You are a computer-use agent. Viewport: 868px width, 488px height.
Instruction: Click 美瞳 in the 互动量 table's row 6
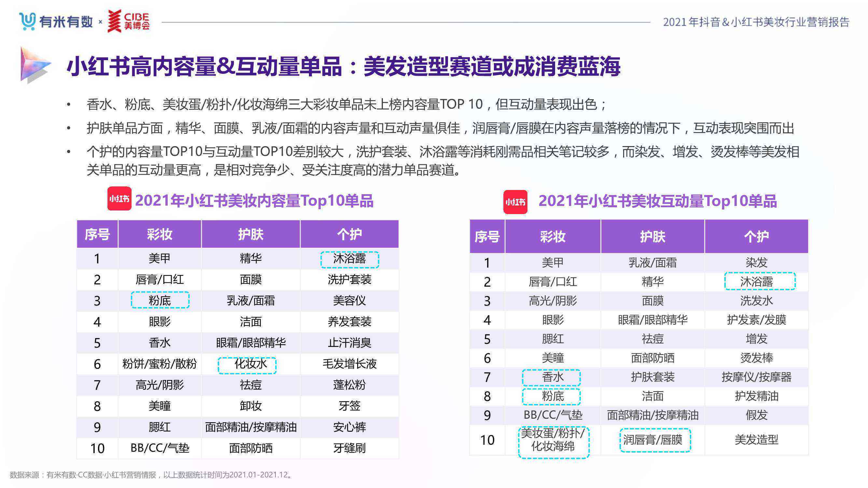[553, 358]
